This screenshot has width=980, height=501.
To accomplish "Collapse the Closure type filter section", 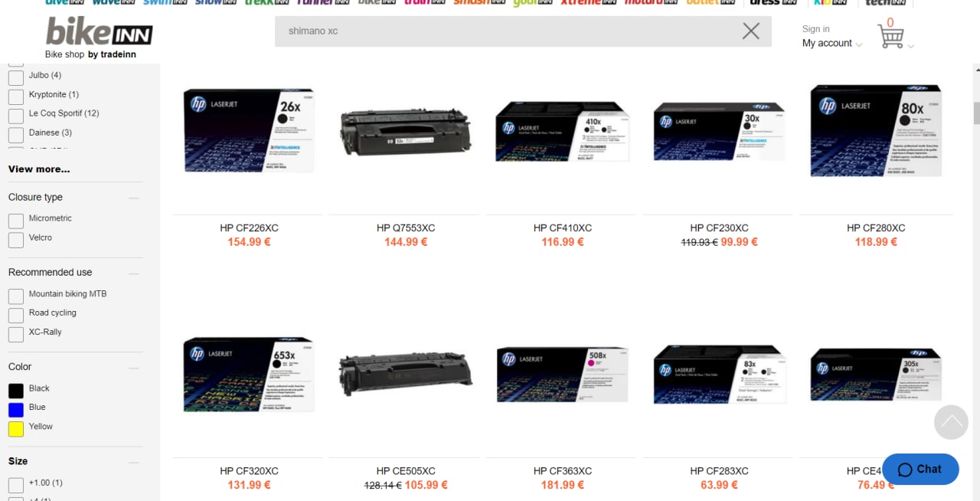I will (x=134, y=198).
